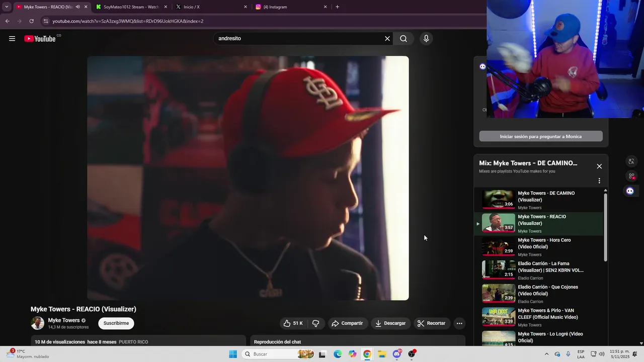Open the clock showing 11:51 p. m.
Viewport: 644px width, 362px height.
point(619,354)
